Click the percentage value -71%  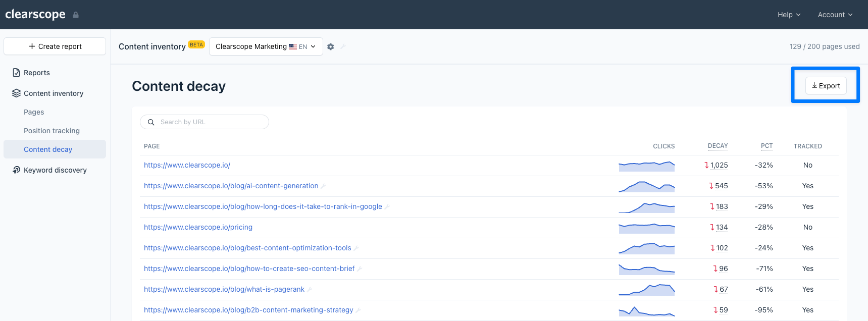tap(764, 269)
